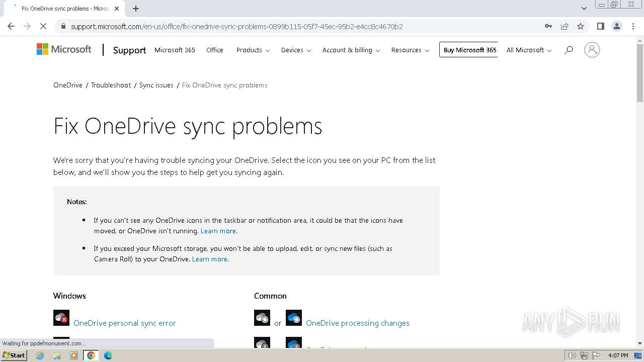644x362 pixels.
Task: Expand the Account & billing menu
Action: 351,50
